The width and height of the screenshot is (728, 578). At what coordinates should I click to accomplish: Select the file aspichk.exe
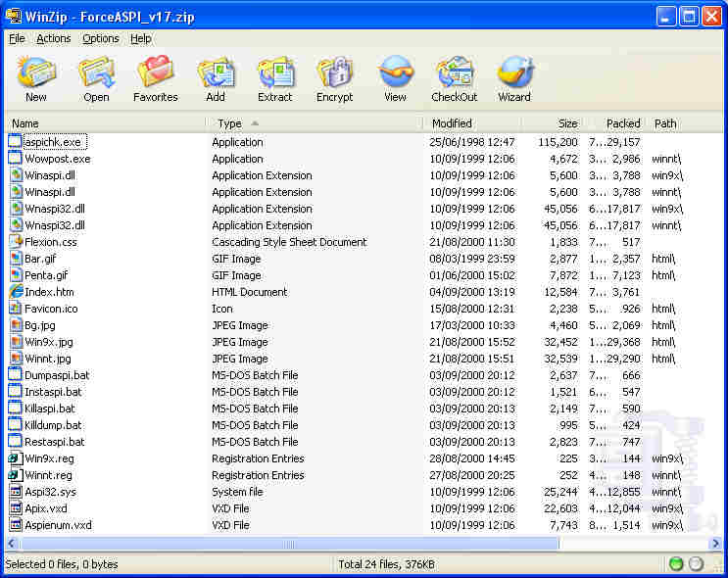(53, 142)
